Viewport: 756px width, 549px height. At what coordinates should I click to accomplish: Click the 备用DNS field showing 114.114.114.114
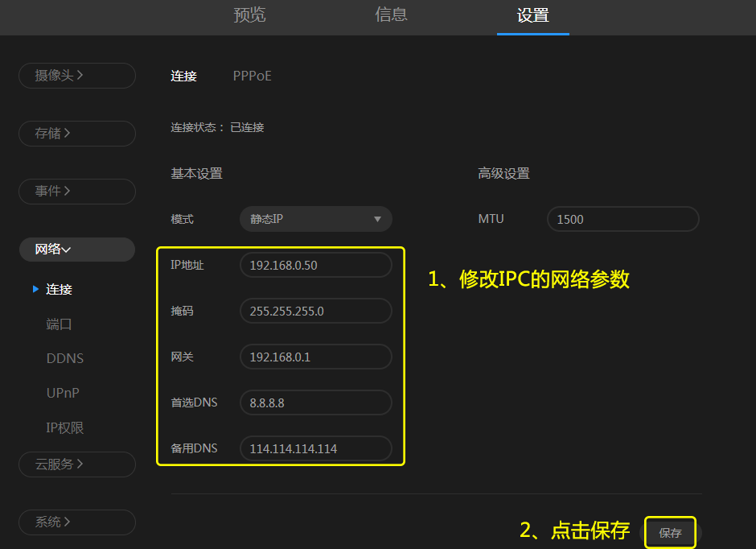pyautogui.click(x=315, y=448)
